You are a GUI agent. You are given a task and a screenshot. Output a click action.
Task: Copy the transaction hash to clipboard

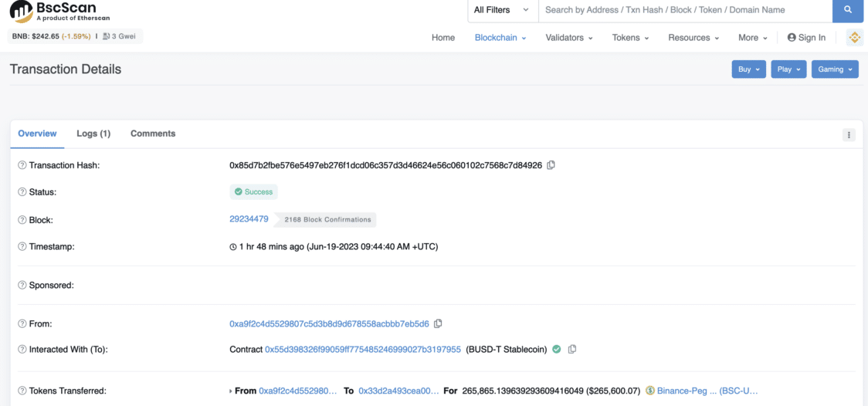(551, 165)
